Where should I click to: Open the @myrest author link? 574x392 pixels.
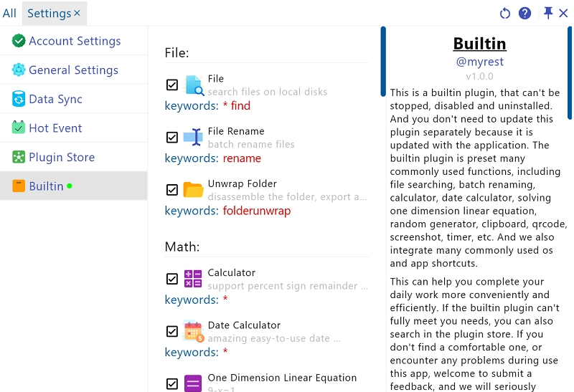coord(480,62)
